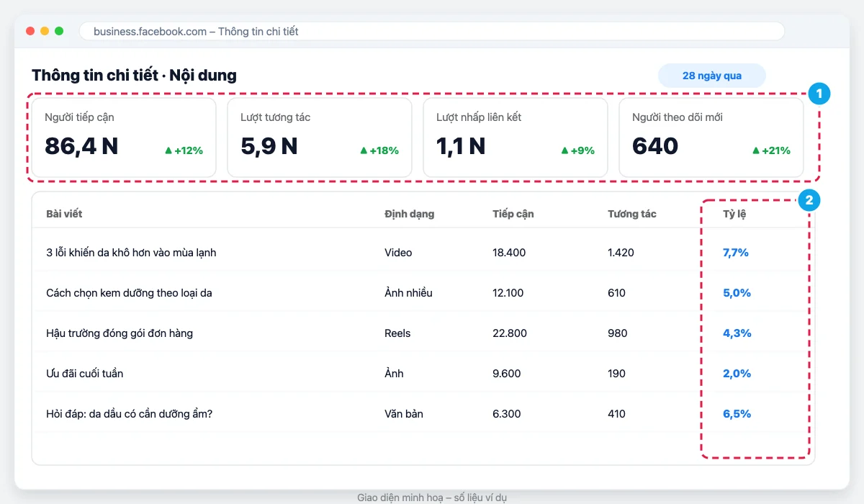Click the yellow window minimize dot
Viewport: 864px width, 504px height.
pos(45,31)
